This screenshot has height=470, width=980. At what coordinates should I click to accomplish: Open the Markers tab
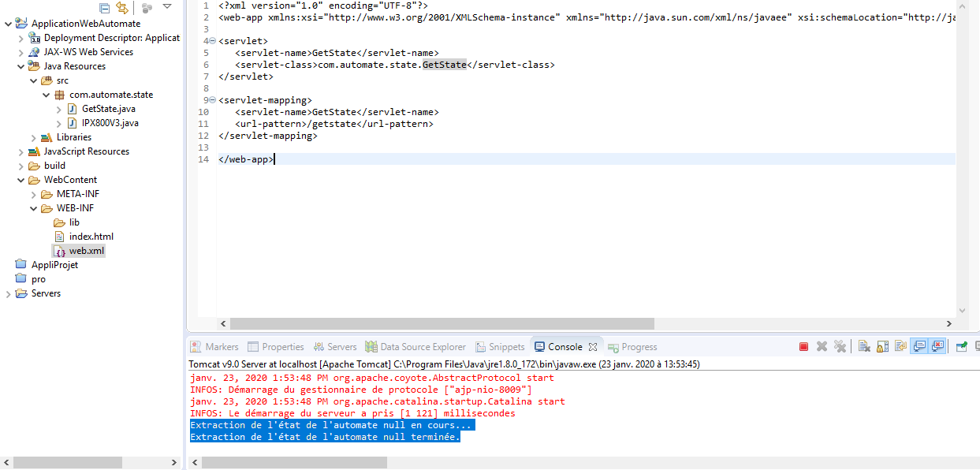214,347
